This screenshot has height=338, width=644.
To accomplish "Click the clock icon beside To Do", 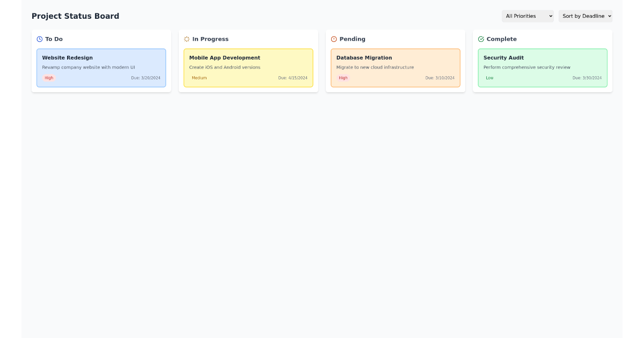I will (x=39, y=39).
